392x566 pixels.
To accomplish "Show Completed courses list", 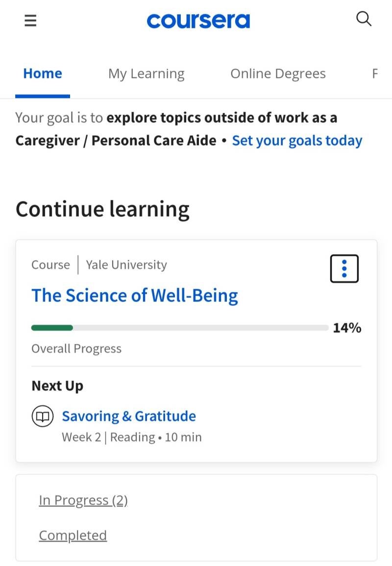I will [73, 535].
